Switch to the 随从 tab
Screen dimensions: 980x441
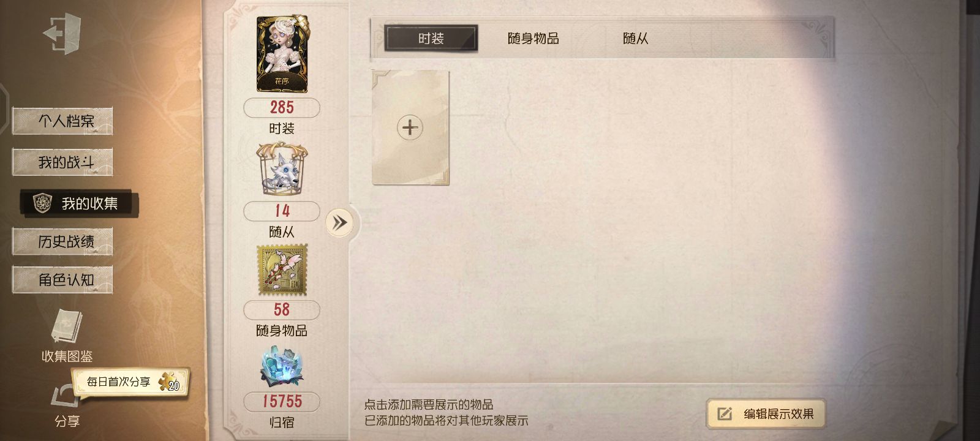tap(635, 38)
